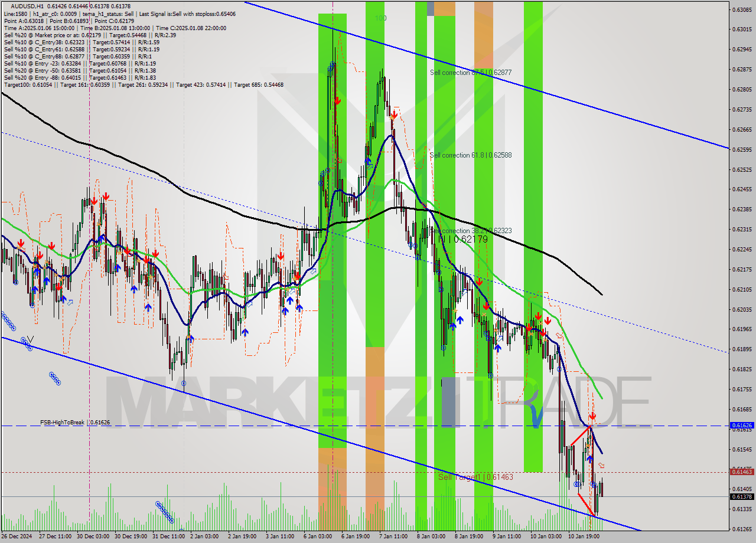
Task: Click the 'Sell correction 38.2 | 0.62323' label
Action: (x=471, y=231)
